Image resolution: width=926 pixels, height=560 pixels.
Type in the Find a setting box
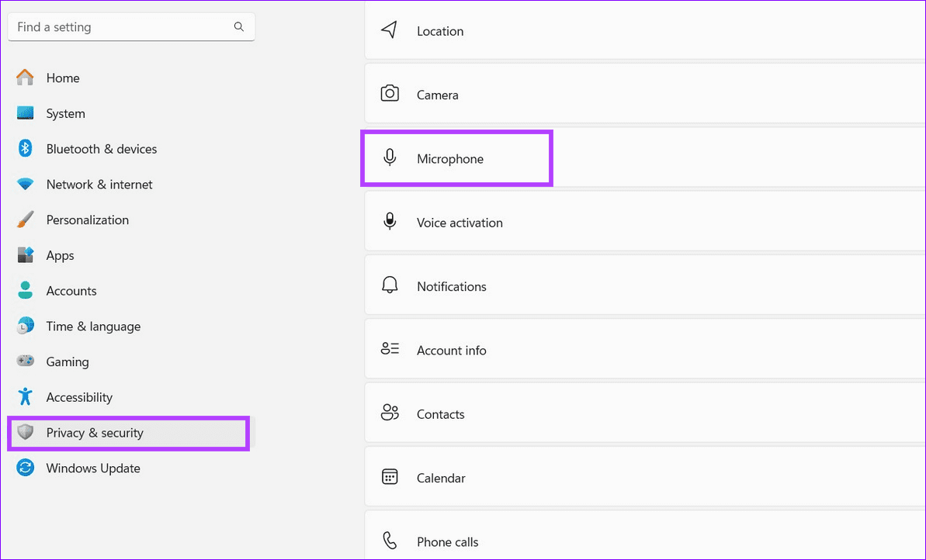(120, 27)
